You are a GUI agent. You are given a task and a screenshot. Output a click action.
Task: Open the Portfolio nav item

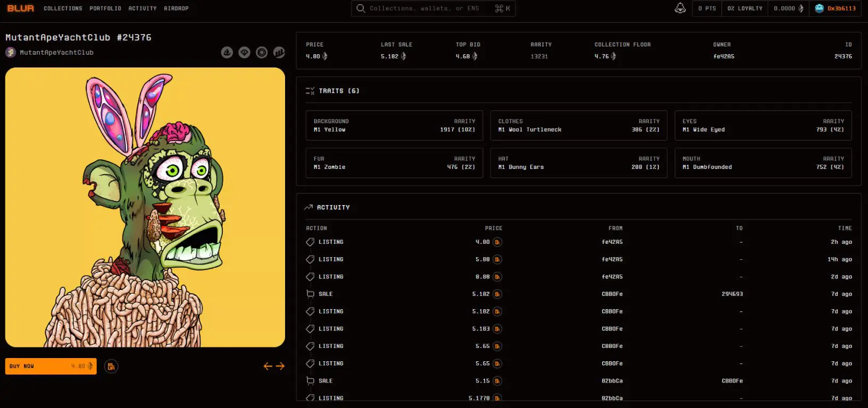tap(105, 8)
